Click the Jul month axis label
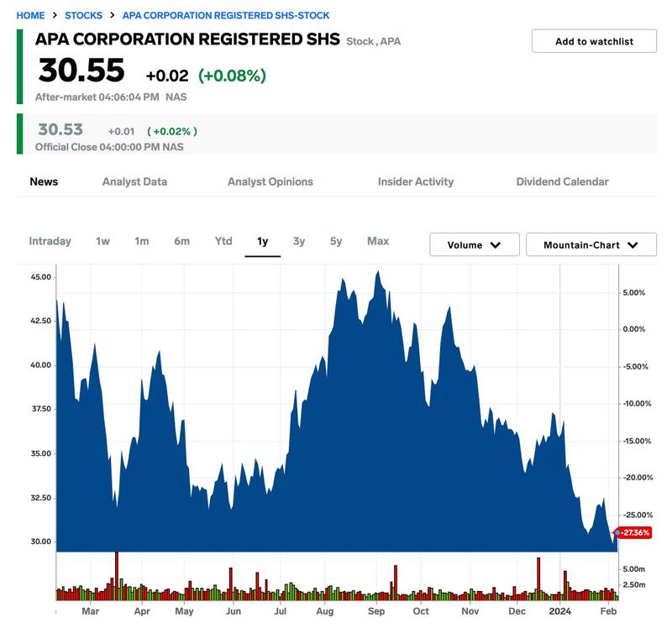Viewport: 672px width, 628px height. click(x=281, y=611)
